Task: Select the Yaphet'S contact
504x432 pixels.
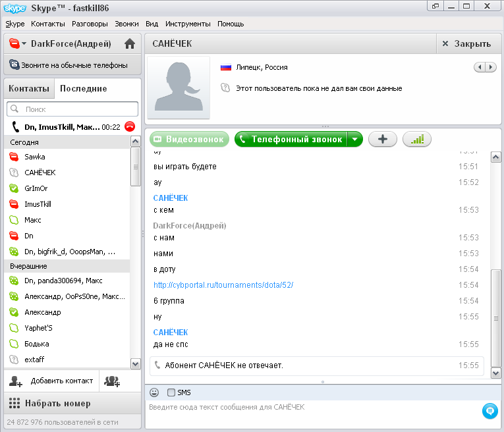Action: tap(67, 327)
